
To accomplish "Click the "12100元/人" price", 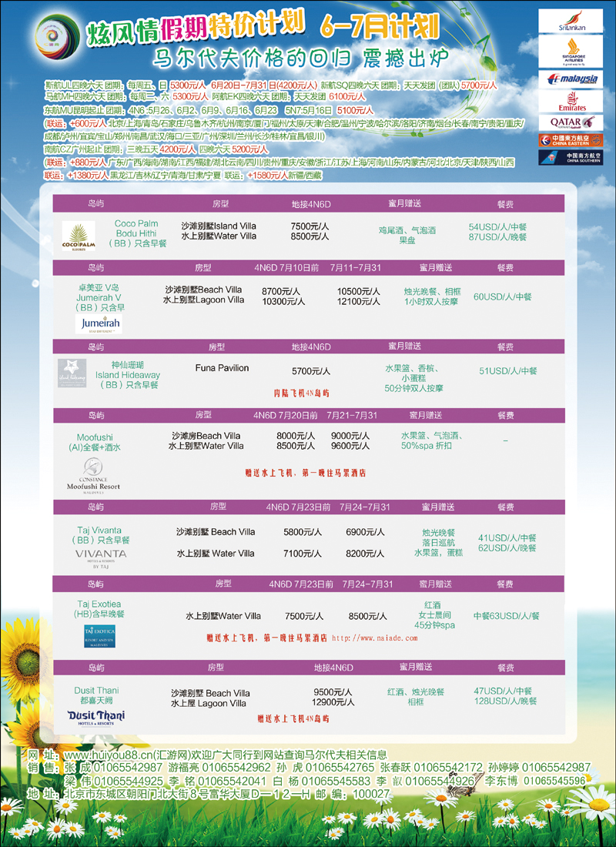I will 358,301.
